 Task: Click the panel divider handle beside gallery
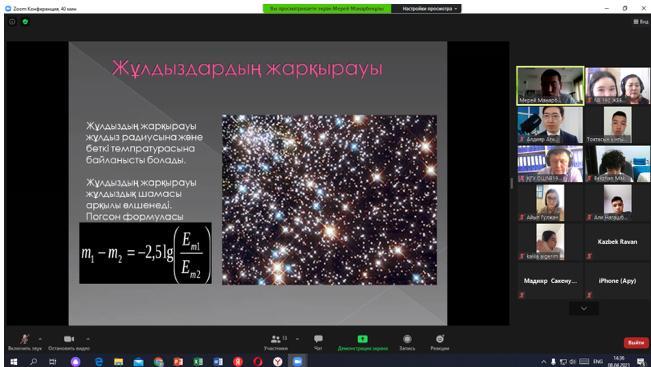(512, 183)
